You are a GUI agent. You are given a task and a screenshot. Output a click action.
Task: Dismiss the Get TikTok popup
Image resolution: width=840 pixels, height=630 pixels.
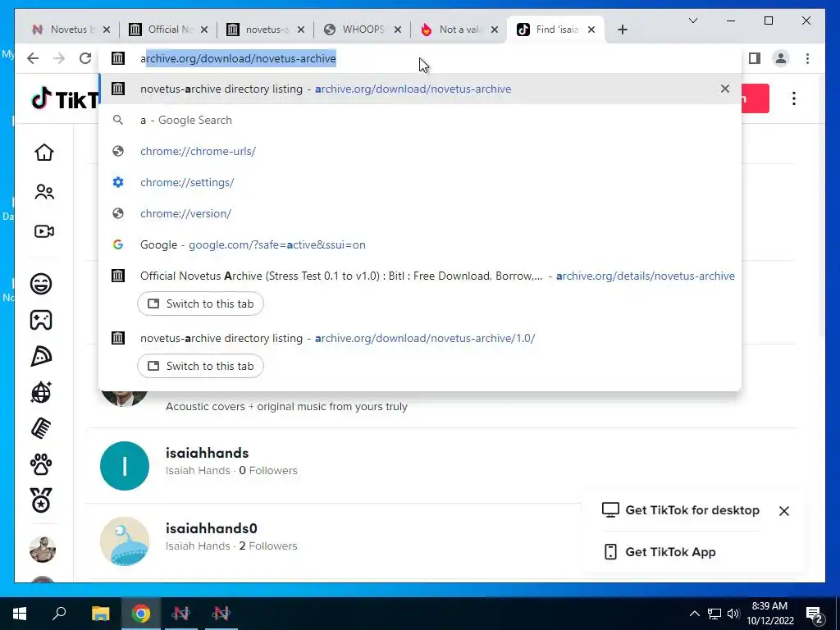[783, 511]
